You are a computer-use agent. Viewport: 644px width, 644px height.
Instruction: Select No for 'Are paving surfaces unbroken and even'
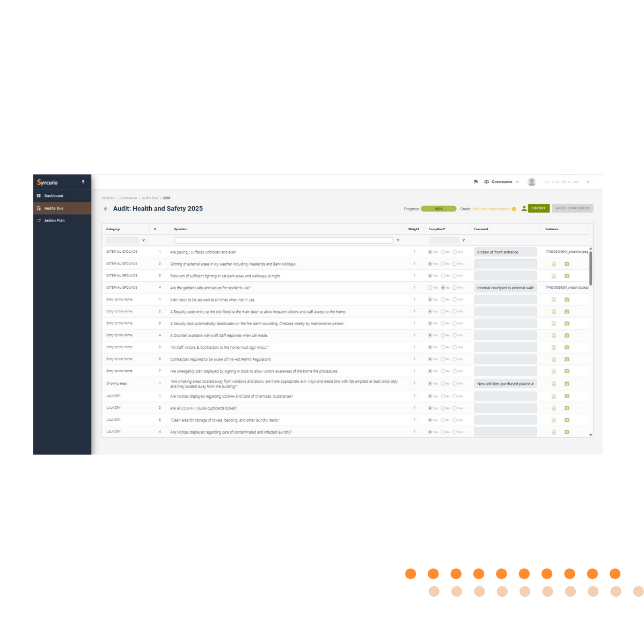pos(443,252)
